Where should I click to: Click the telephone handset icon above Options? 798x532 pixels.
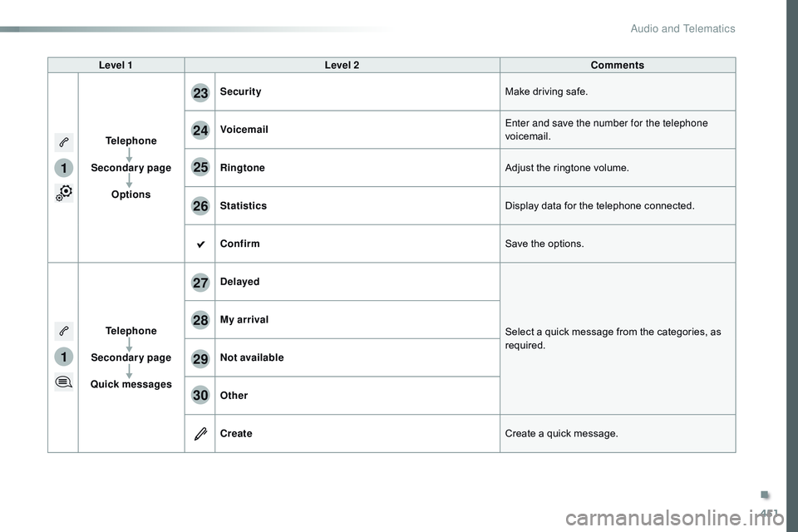64,142
